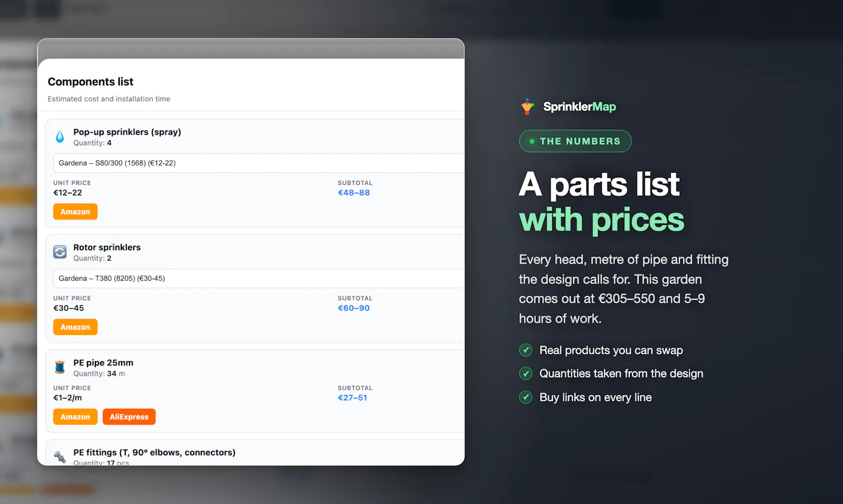Select the Pop-up sprinklers (spray) title
The width and height of the screenshot is (843, 504).
click(127, 132)
